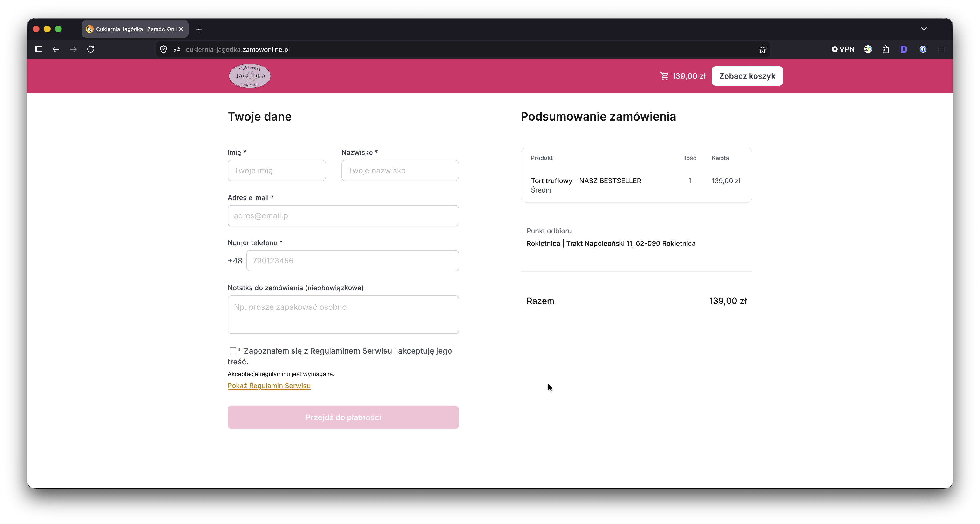Viewport: 980px width, 524px height.
Task: Click the cart total 139,00 zł in header
Action: click(689, 76)
